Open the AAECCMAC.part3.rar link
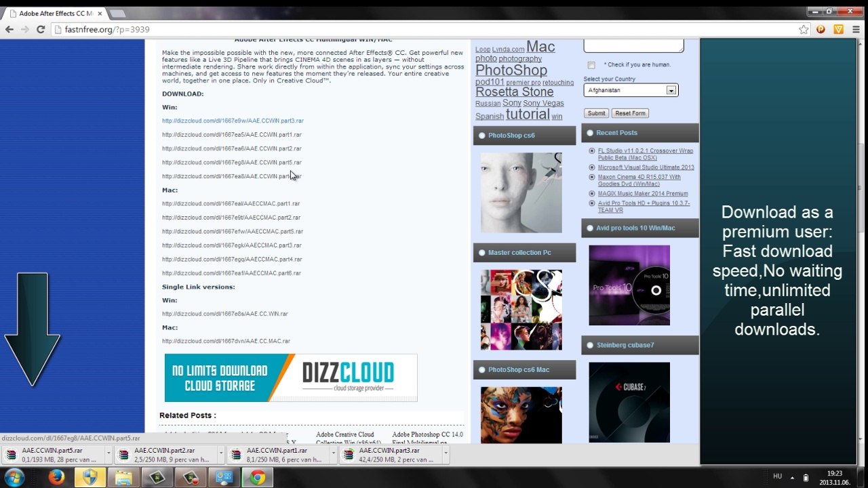 point(232,245)
